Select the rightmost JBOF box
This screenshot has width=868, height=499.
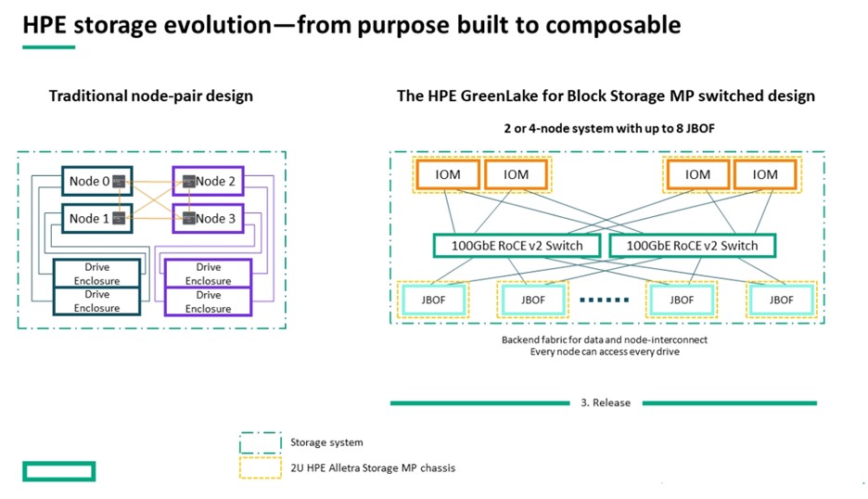tap(781, 300)
